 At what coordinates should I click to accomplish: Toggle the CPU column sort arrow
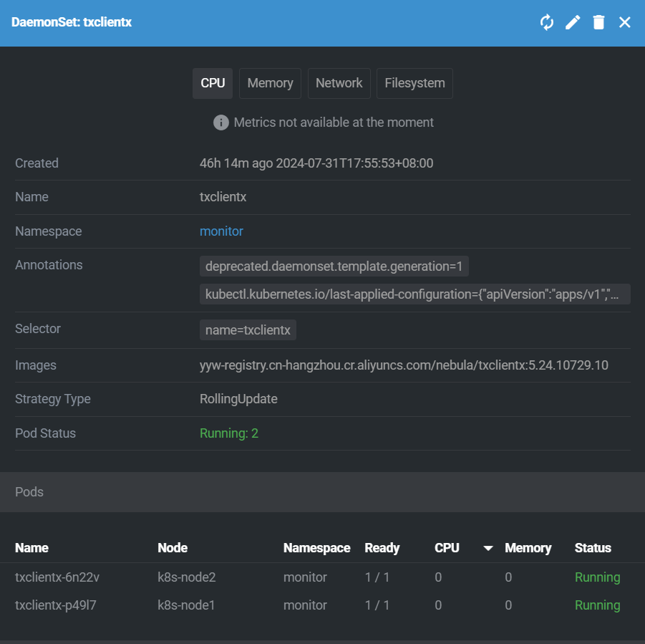pos(488,548)
